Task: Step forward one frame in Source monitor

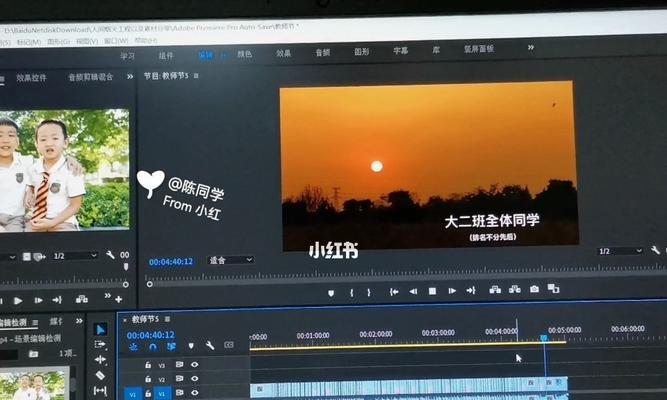Action: coord(38,300)
